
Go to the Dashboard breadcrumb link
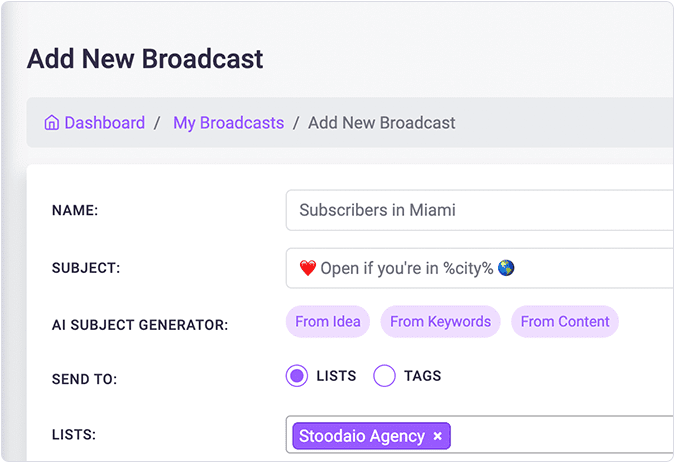click(x=104, y=123)
